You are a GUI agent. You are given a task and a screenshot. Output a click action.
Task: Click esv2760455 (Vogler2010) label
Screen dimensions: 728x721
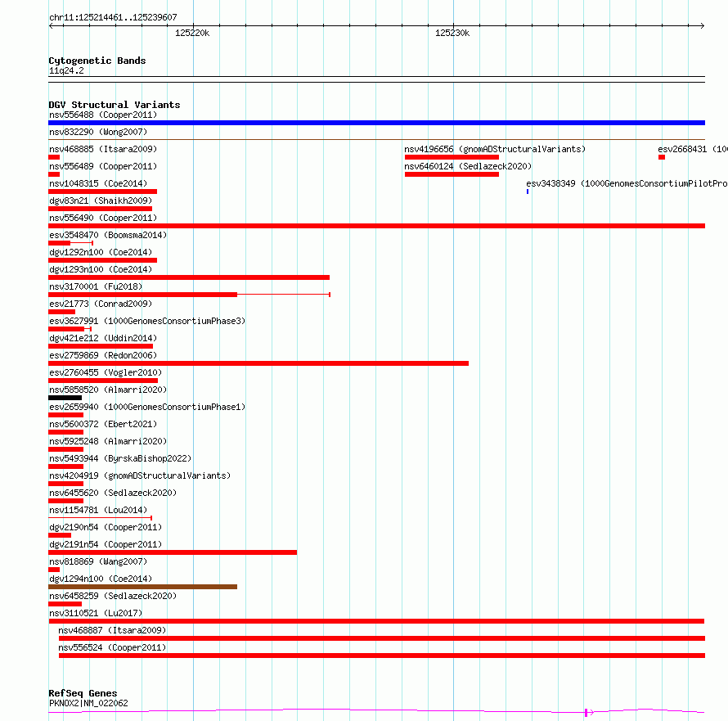(x=106, y=372)
